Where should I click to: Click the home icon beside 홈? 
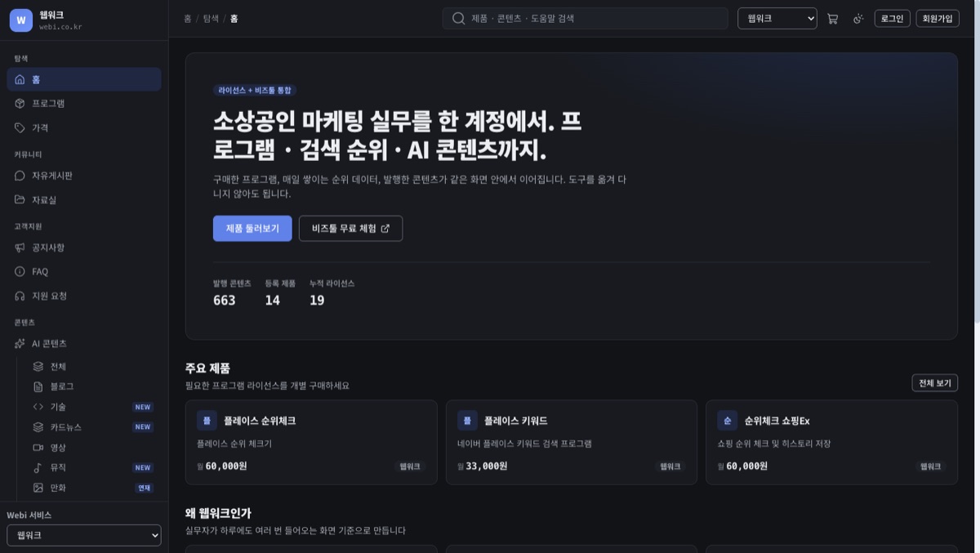click(x=20, y=79)
